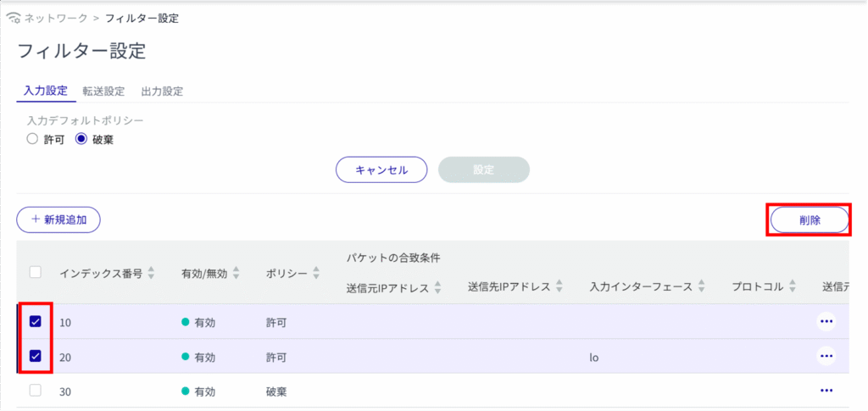This screenshot has width=868, height=411.
Task: Click the 削除 button
Action: pyautogui.click(x=809, y=219)
